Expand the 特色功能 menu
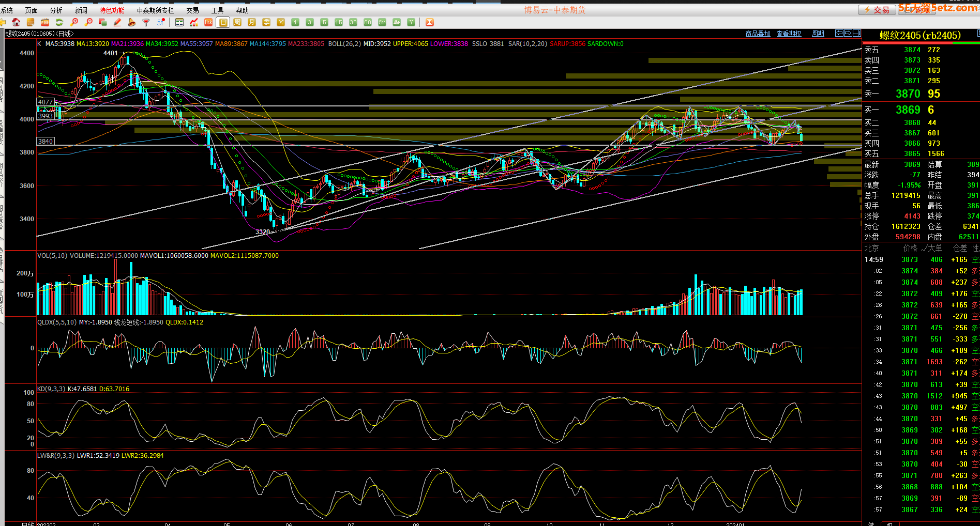This screenshot has width=980, height=526. coord(112,10)
